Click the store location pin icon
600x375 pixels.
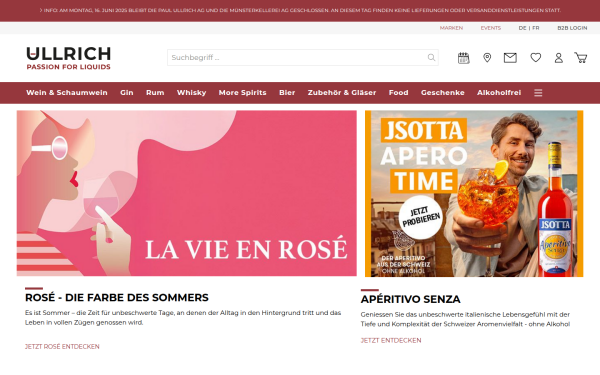(487, 58)
